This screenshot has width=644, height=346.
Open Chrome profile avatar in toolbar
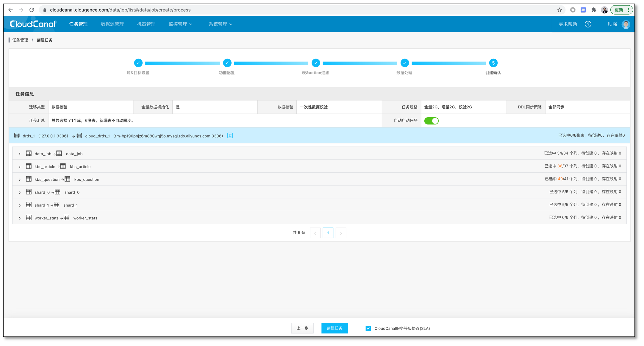pyautogui.click(x=604, y=10)
